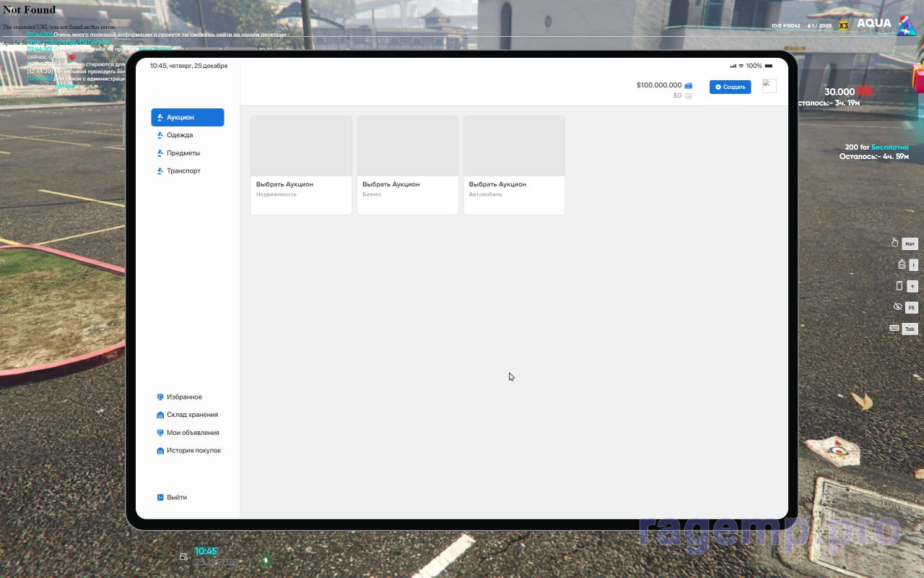The width and height of the screenshot is (924, 578).
Task: Click the gavel icon beside Транспорт
Action: pyautogui.click(x=160, y=171)
